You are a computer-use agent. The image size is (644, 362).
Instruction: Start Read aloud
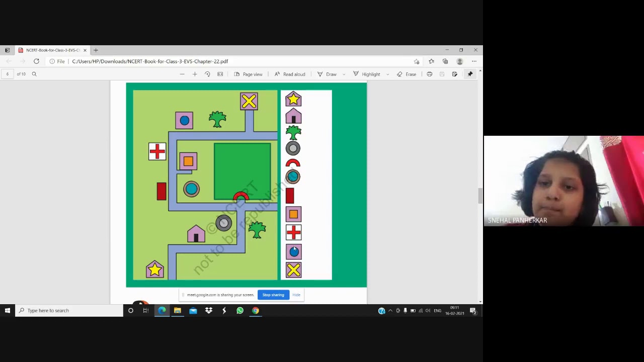(290, 74)
